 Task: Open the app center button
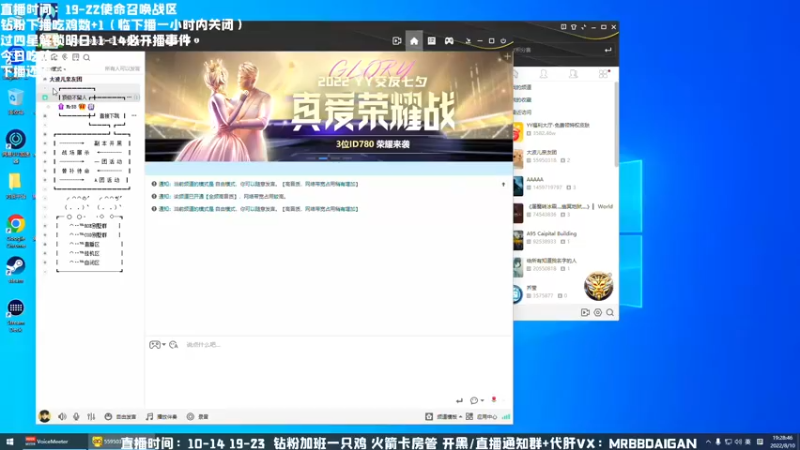coord(482,417)
